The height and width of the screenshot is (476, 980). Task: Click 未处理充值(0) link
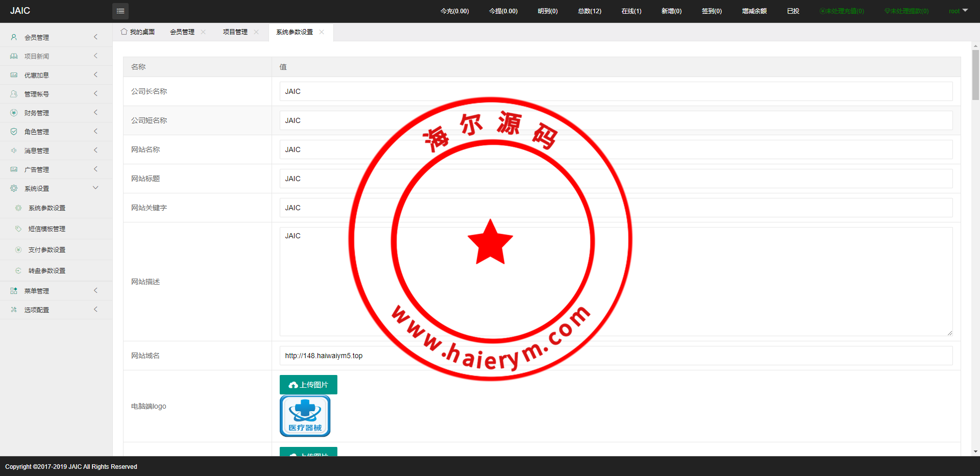842,11
